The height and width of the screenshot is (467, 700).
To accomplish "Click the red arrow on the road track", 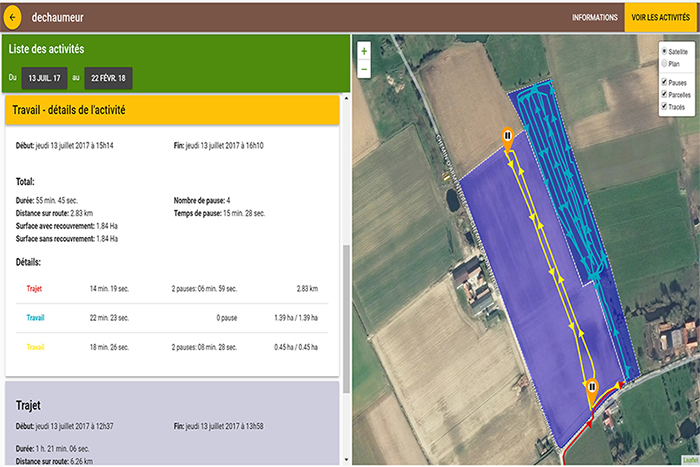I will (619, 384).
